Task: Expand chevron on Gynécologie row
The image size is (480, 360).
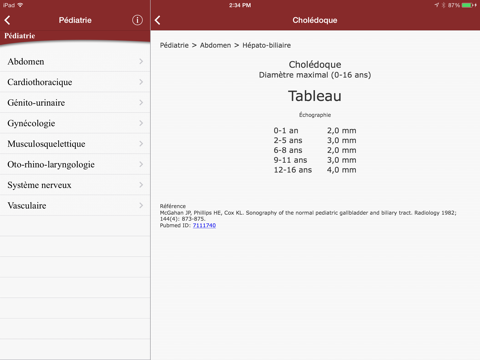Action: 141,123
